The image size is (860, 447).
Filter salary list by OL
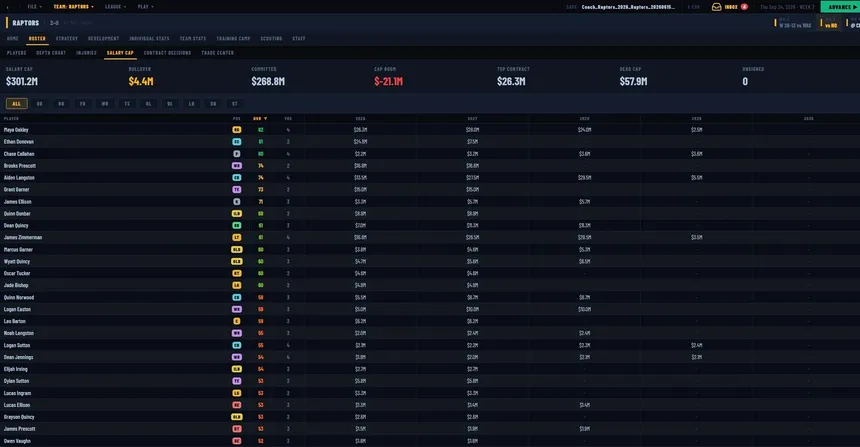tap(148, 104)
